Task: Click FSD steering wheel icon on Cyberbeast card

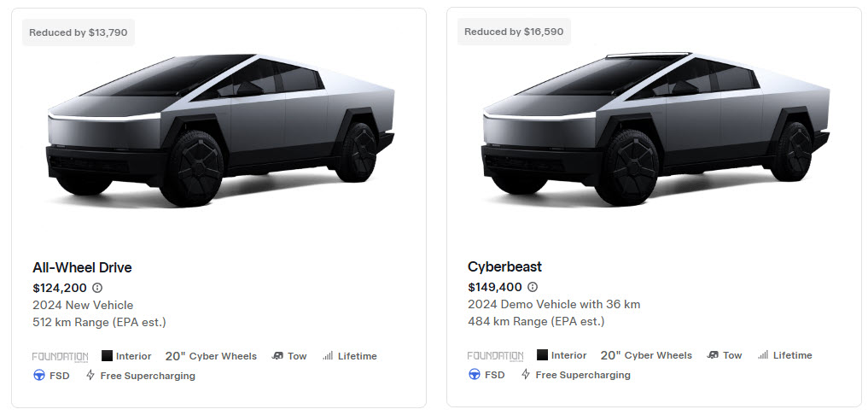Action: 475,375
